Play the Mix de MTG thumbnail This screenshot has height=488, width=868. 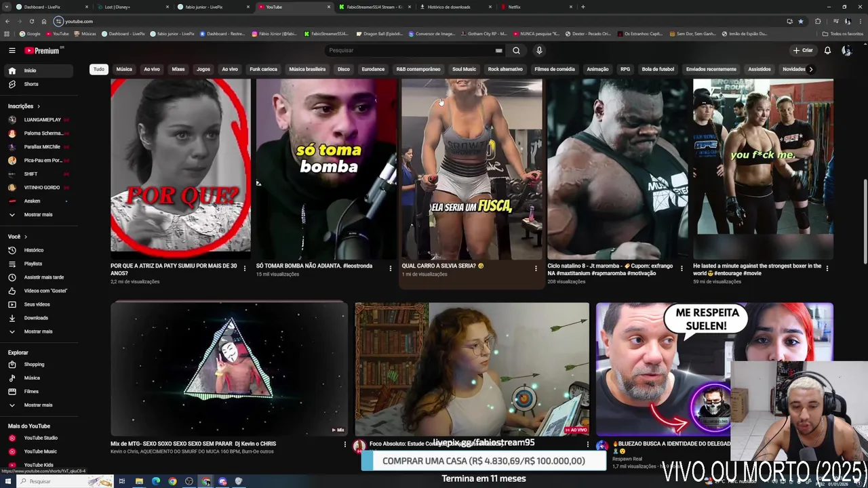229,369
